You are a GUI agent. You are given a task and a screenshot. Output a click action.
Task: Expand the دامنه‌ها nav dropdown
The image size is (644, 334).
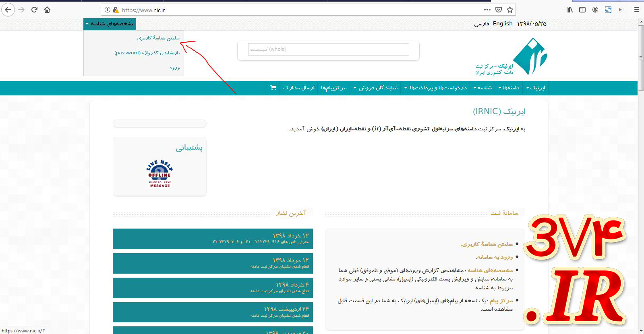click(x=509, y=88)
